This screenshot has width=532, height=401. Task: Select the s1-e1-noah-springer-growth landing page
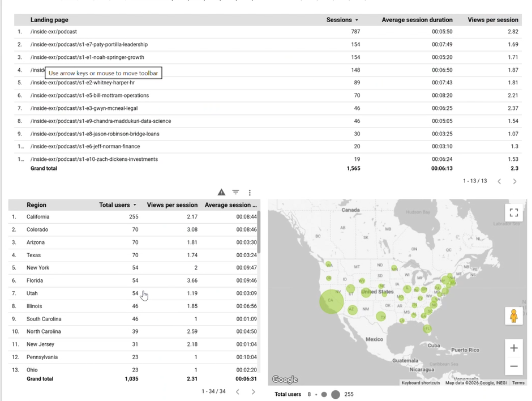(268, 57)
